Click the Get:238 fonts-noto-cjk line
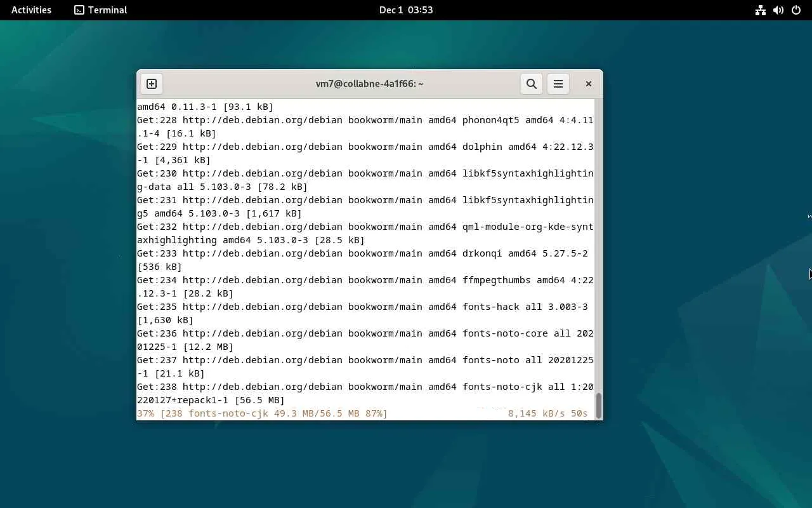 [365, 387]
